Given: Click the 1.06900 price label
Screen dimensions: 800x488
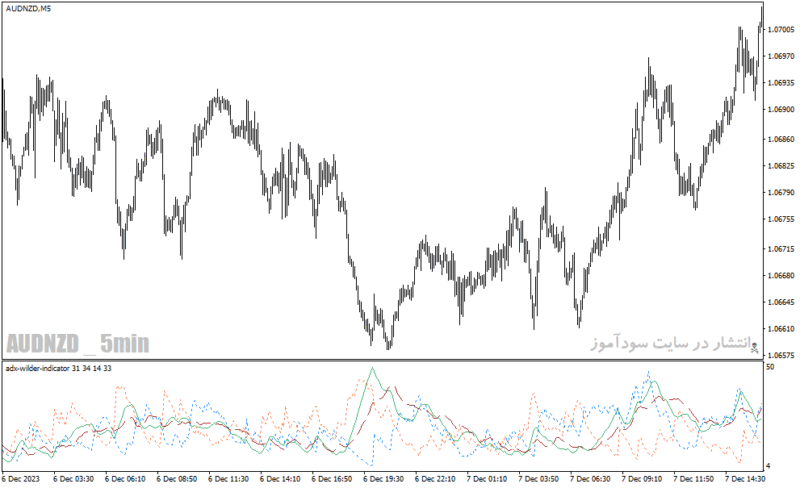Looking at the screenshot, I should click(x=781, y=109).
